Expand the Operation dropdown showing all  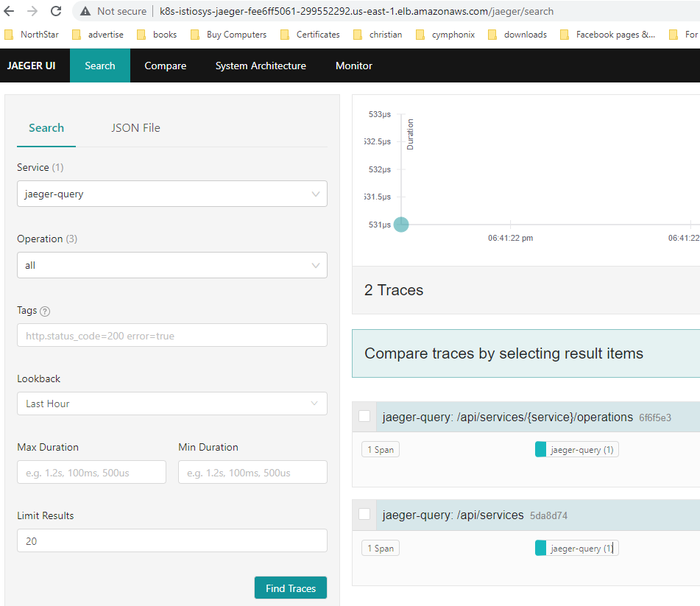click(172, 265)
